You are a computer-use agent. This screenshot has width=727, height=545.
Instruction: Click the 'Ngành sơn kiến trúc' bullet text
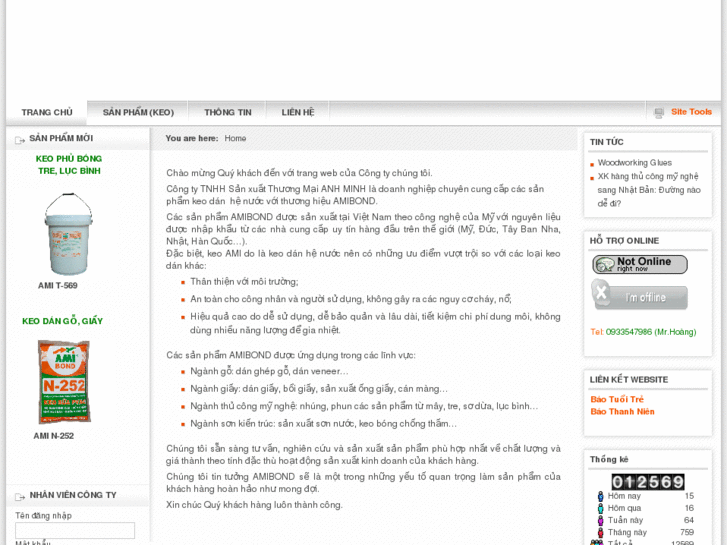pos(323,423)
